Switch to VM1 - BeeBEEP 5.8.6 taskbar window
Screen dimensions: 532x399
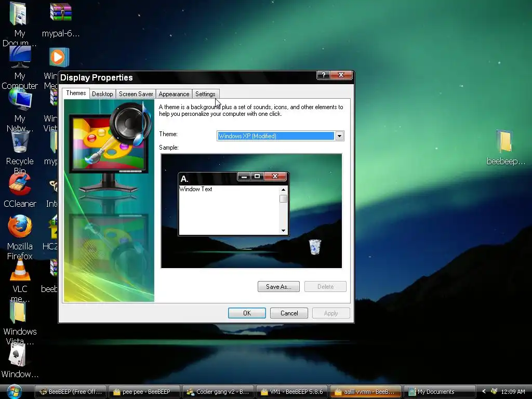click(292, 392)
